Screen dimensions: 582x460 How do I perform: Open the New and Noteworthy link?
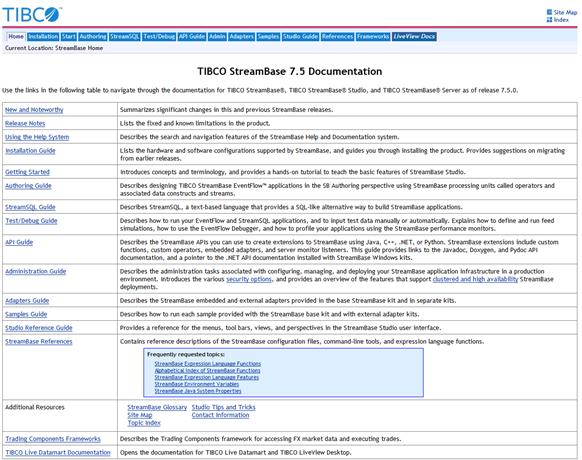[34, 110]
